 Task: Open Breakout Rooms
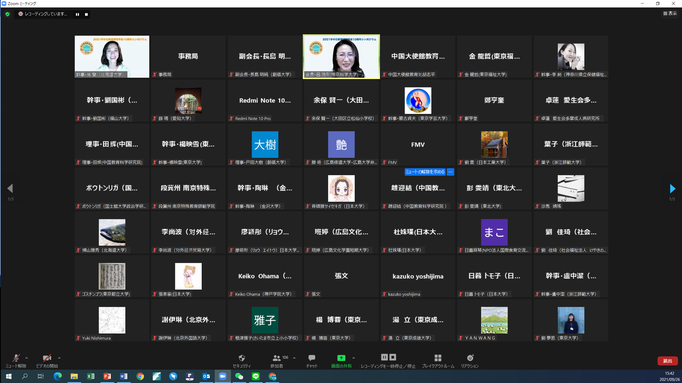point(438,360)
